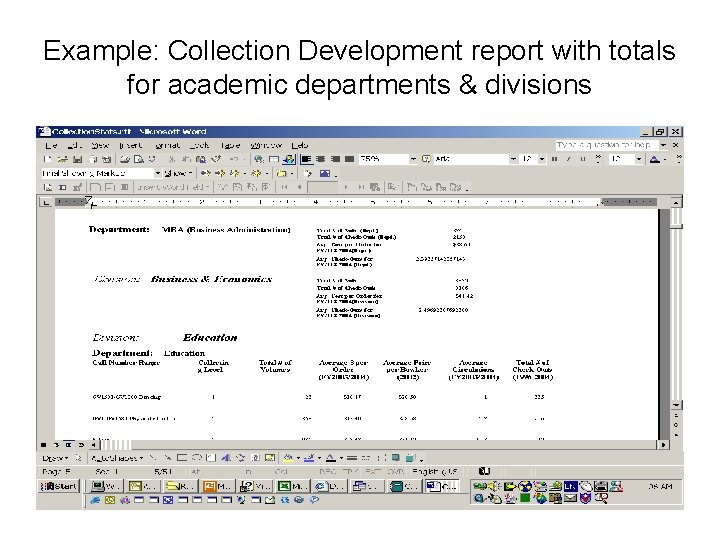Image resolution: width=720 pixels, height=540 pixels.
Task: Click the Insert Hyperlink globe icon
Action: [259, 159]
